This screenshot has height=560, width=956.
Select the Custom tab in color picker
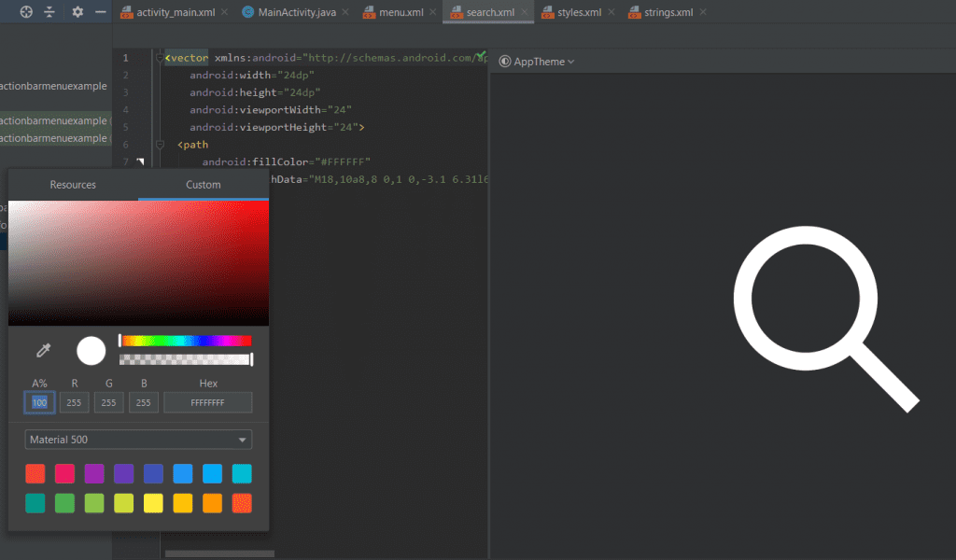(x=204, y=185)
